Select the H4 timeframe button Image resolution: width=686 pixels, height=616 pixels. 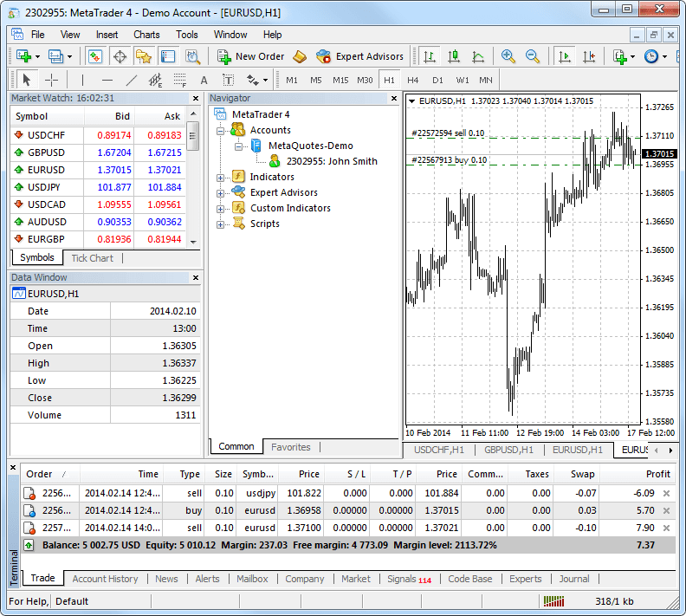coord(412,80)
